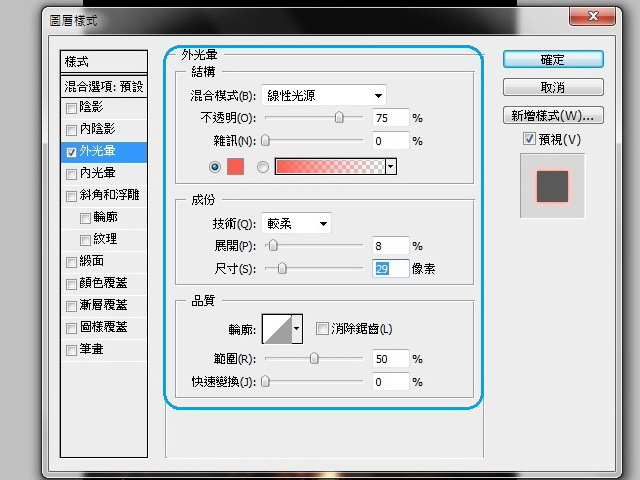Select the 筆畫 row label
The image size is (640, 480).
tap(91, 349)
